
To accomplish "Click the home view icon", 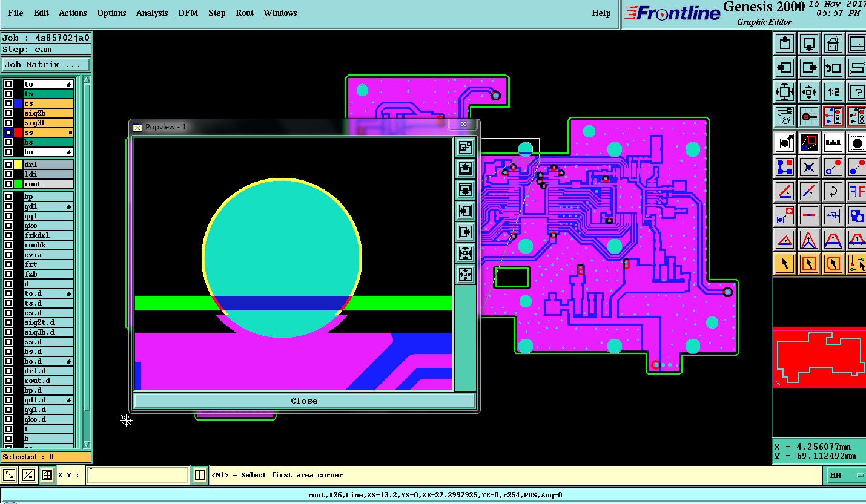I will click(833, 44).
